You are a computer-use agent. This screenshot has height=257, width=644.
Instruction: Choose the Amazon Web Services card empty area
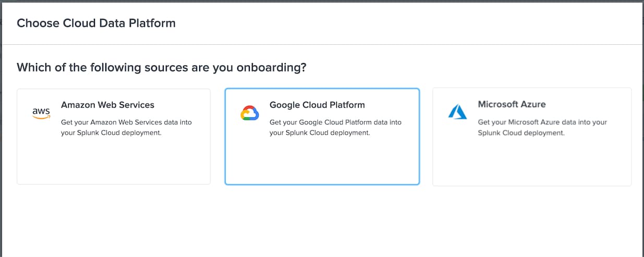click(x=114, y=162)
